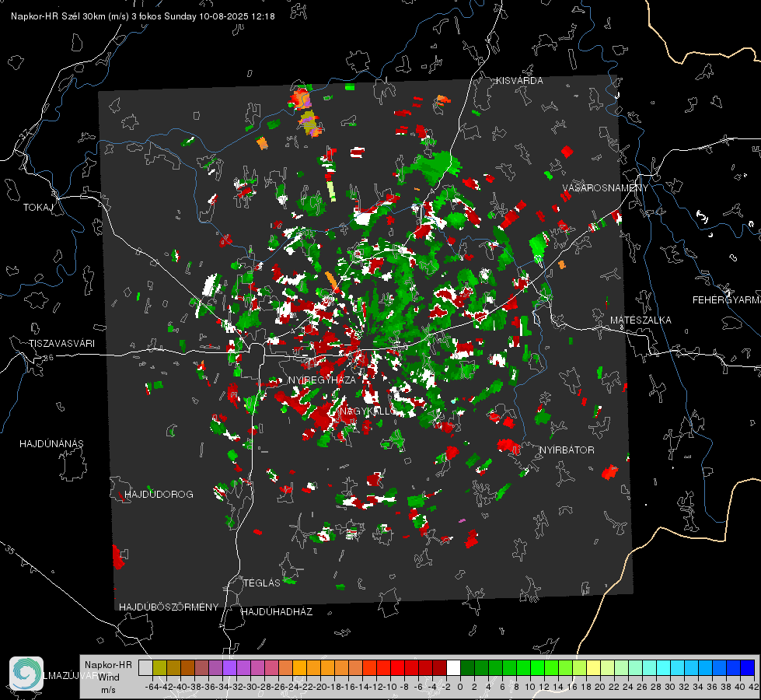The height and width of the screenshot is (700, 761).
Task: Click the legend value 30
Action: tap(670, 687)
